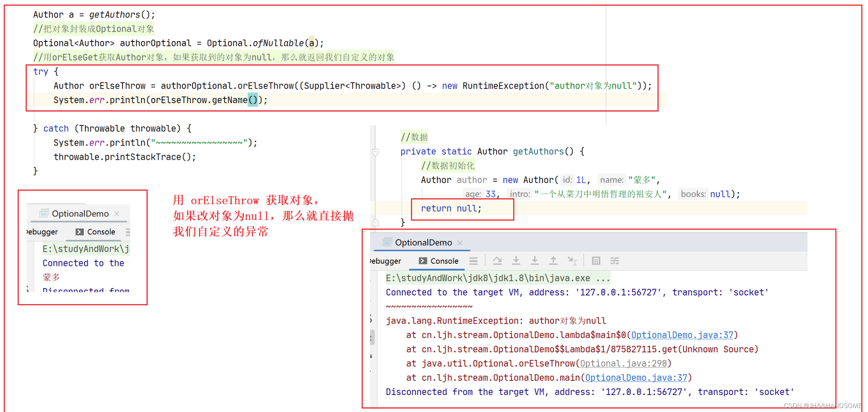
Task: Close the OptionalDemo tab in right debug panel
Action: 460,243
